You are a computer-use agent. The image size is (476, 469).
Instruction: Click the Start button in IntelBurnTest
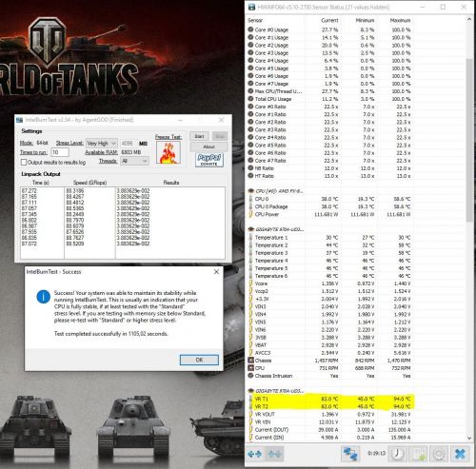tap(199, 136)
